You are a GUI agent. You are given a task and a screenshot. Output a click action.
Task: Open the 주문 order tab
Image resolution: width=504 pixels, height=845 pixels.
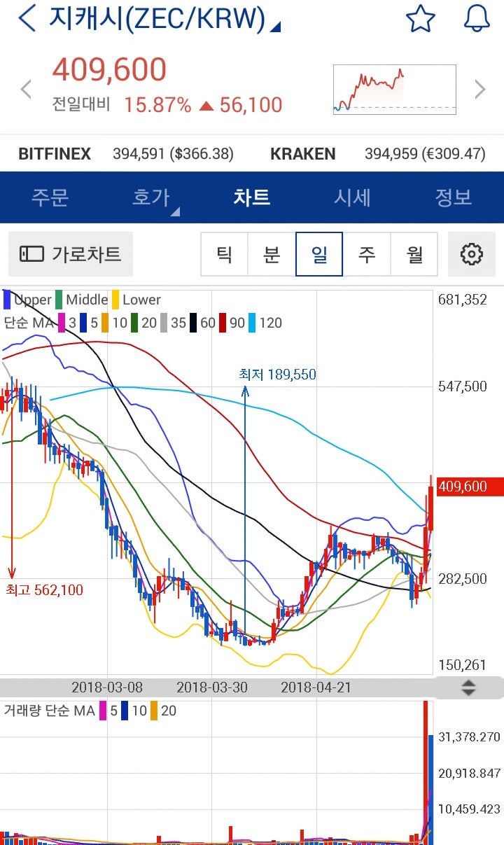[50, 197]
